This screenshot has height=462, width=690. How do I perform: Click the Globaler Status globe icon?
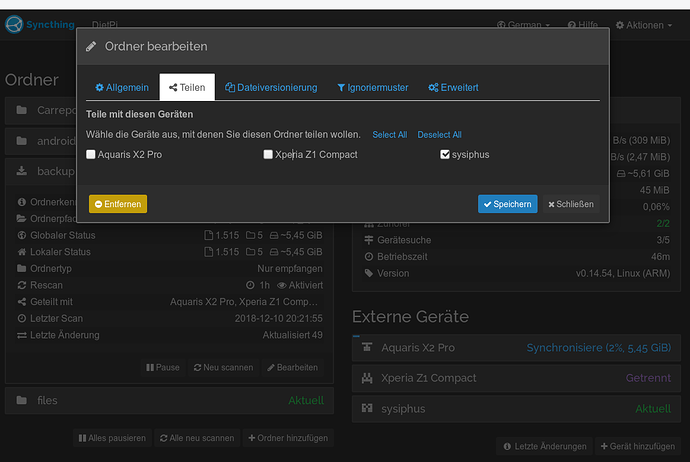coord(22,235)
